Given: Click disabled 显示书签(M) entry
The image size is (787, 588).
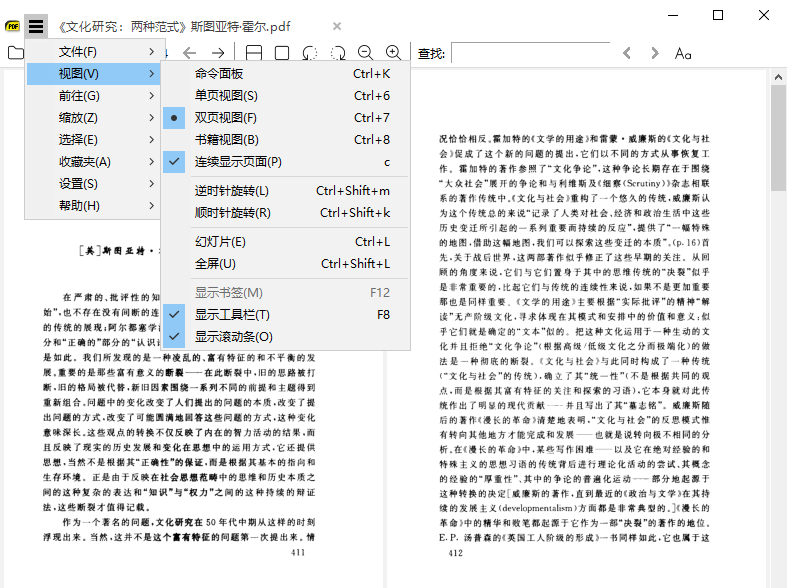Looking at the screenshot, I should (286, 292).
